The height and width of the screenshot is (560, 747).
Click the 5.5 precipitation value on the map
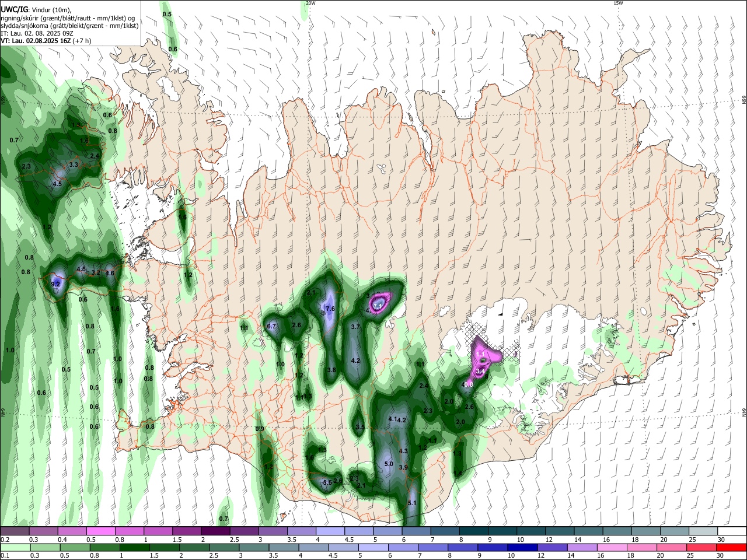pos(327,482)
